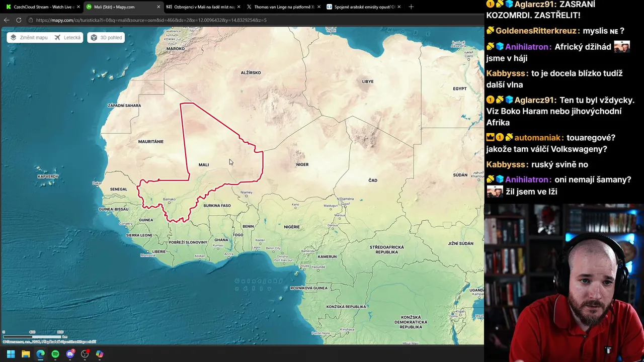This screenshot has height=362, width=644.
Task: Go back in browser history
Action: pyautogui.click(x=7, y=20)
